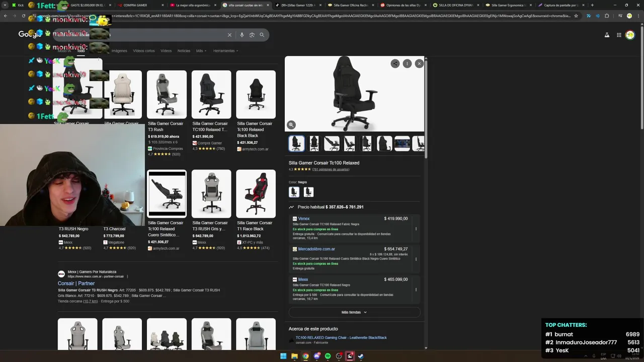Open a new browser tab with plus button

tap(592, 5)
